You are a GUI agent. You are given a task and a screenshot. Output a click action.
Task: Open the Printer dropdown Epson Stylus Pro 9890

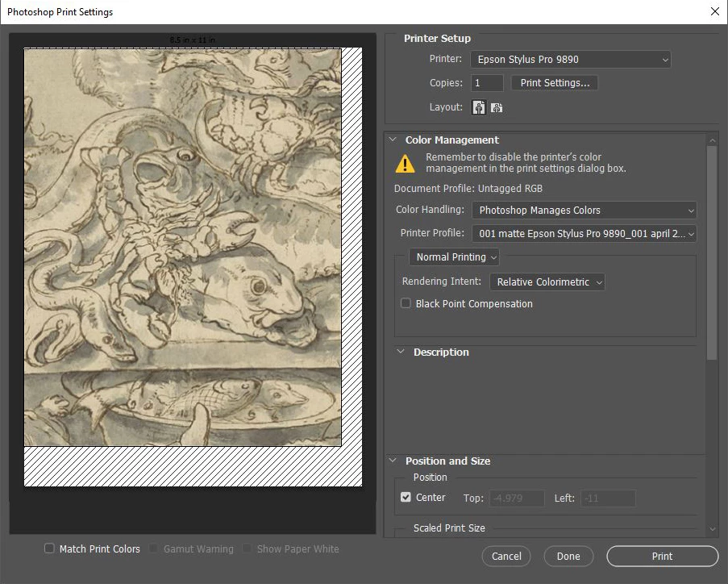coord(571,60)
